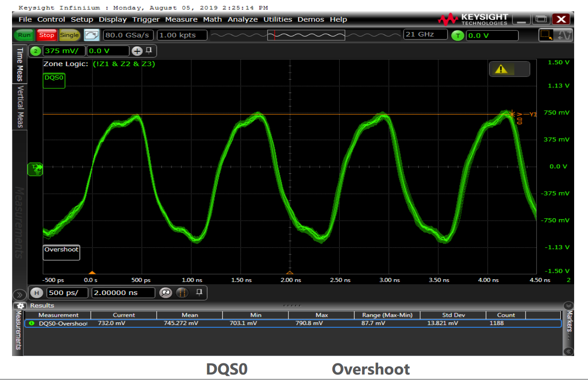Open the Display menu
This screenshot has width=588, height=387.
point(112,19)
